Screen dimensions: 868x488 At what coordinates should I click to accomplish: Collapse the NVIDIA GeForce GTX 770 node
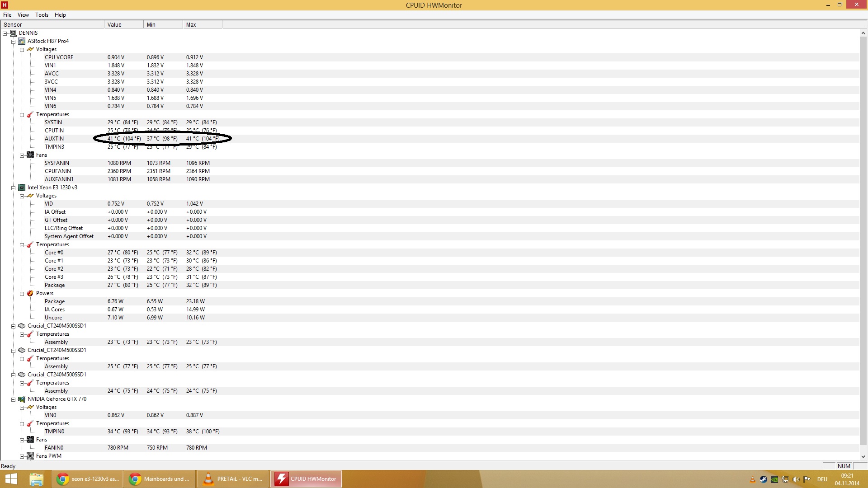(14, 399)
